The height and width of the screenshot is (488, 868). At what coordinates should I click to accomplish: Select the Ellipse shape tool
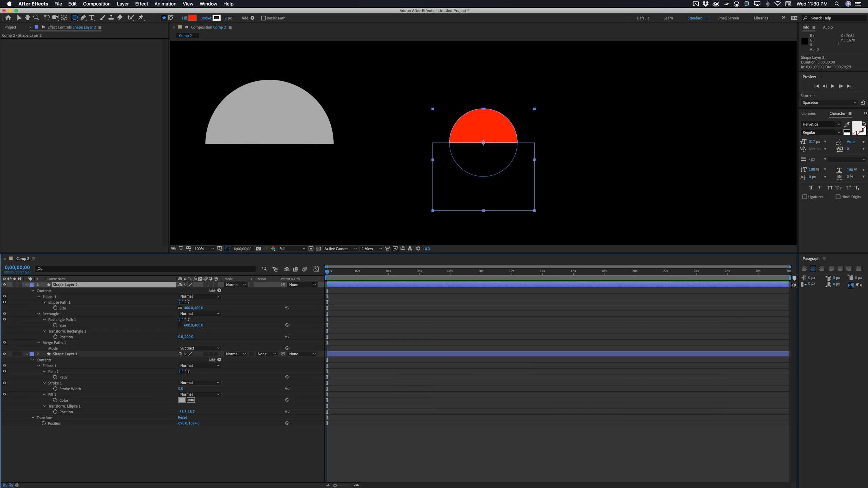pos(74,18)
